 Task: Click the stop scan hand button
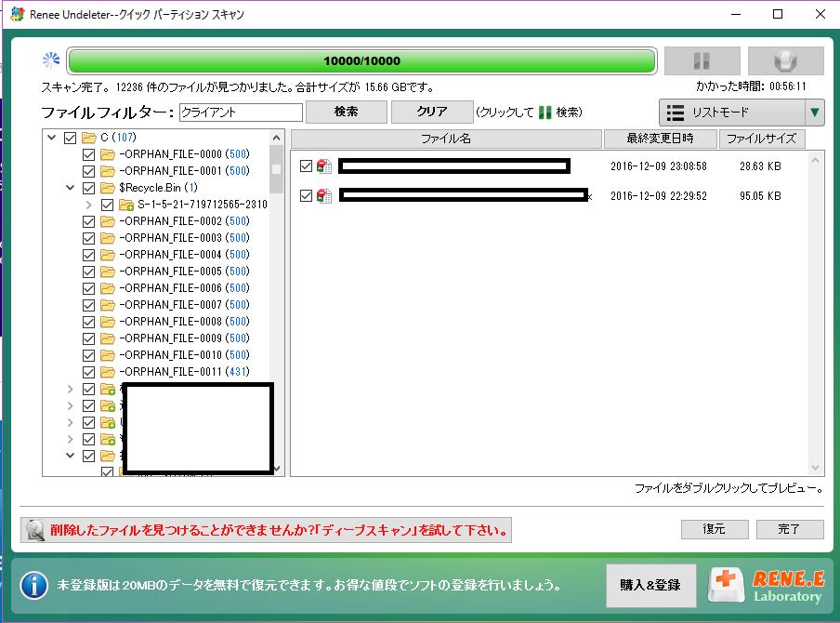(x=785, y=60)
